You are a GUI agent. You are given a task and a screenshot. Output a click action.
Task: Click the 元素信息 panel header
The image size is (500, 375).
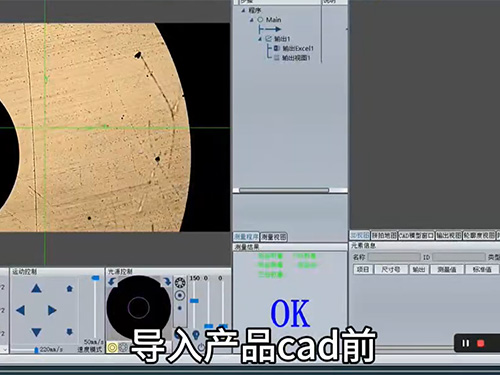point(425,246)
